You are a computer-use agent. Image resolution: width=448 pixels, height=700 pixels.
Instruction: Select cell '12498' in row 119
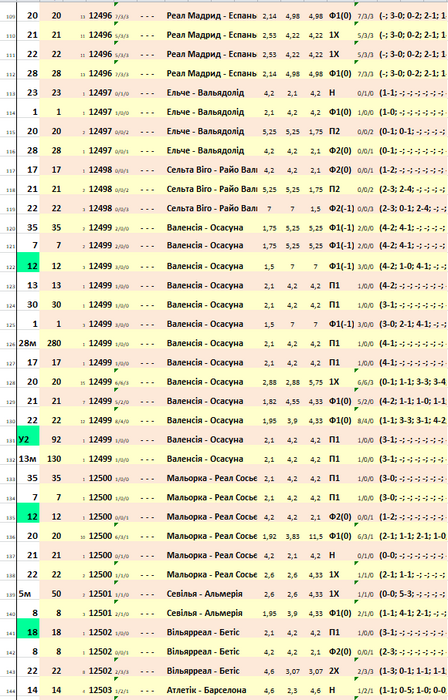100,208
